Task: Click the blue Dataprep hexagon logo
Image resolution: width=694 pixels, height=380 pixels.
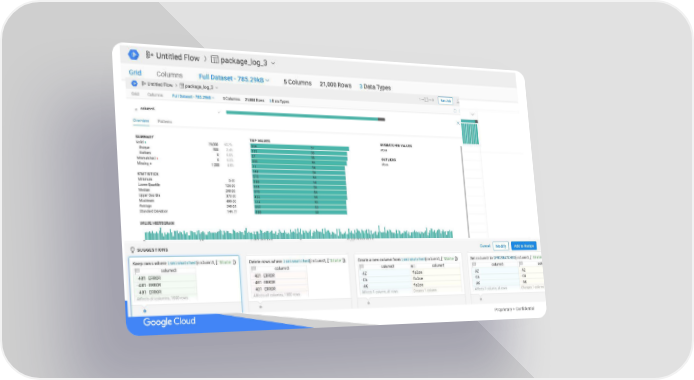Action: point(133,54)
